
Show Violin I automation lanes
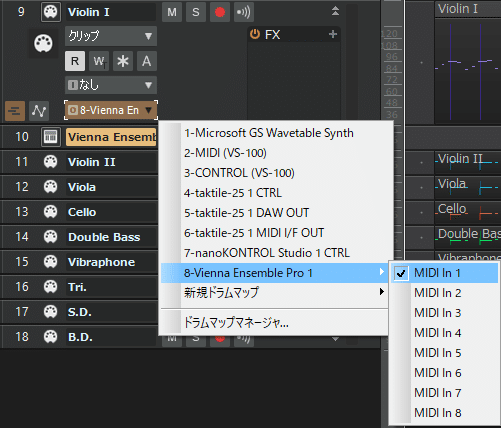point(39,111)
